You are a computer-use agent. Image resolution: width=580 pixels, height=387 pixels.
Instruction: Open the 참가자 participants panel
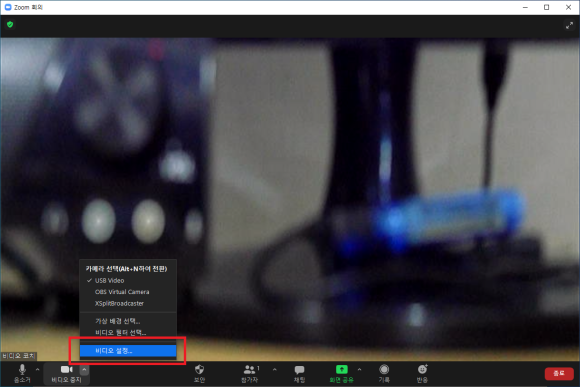point(250,373)
